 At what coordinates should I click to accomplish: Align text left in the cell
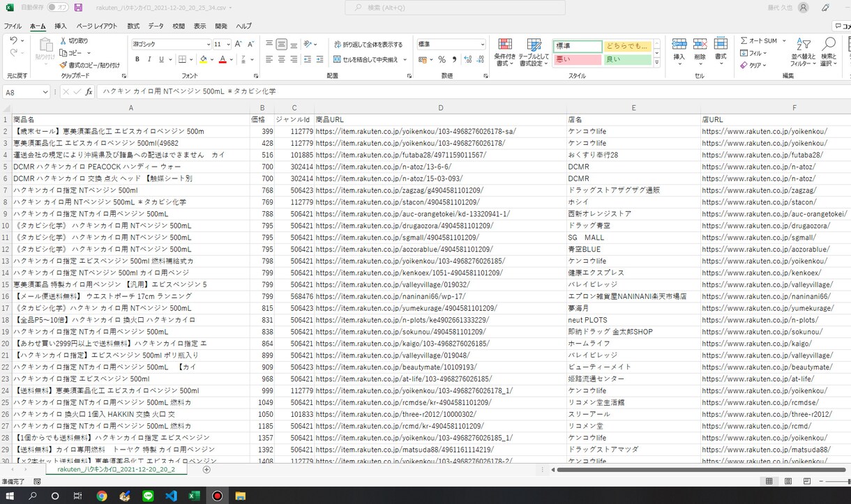[269, 60]
